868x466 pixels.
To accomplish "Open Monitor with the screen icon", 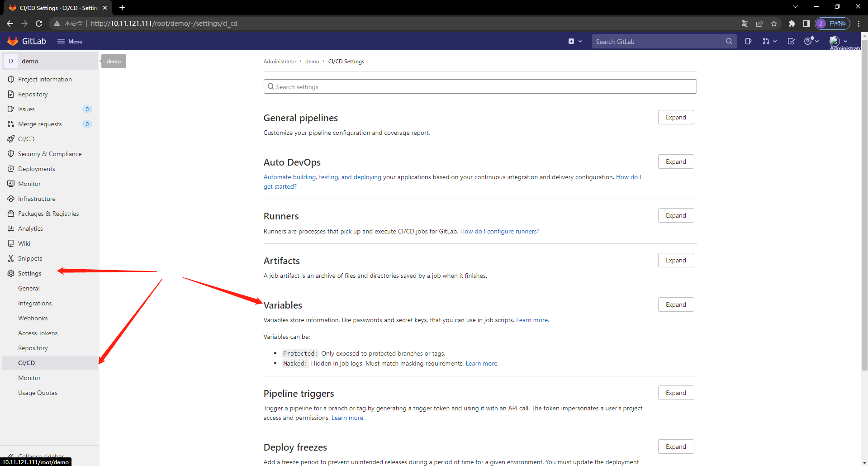I will pos(50,184).
